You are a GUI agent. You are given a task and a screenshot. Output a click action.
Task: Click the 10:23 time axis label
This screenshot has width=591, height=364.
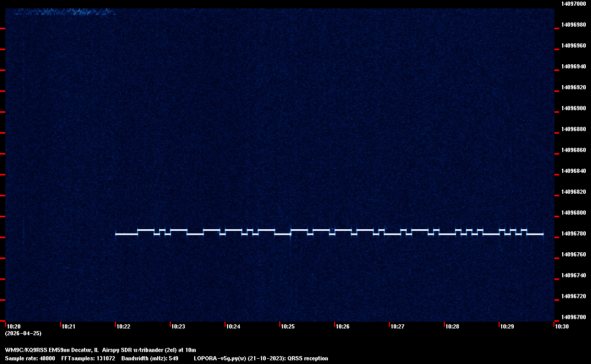tap(178, 326)
